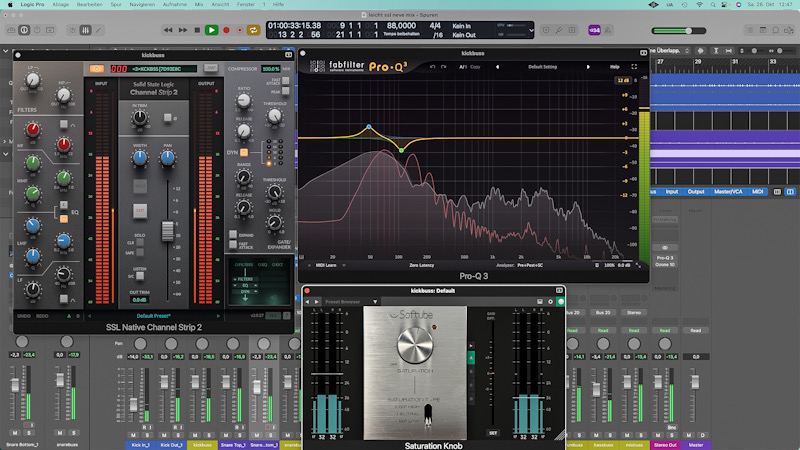Toggle the S/C LISTEN button in SSL
This screenshot has width=800, height=450.
(140, 276)
